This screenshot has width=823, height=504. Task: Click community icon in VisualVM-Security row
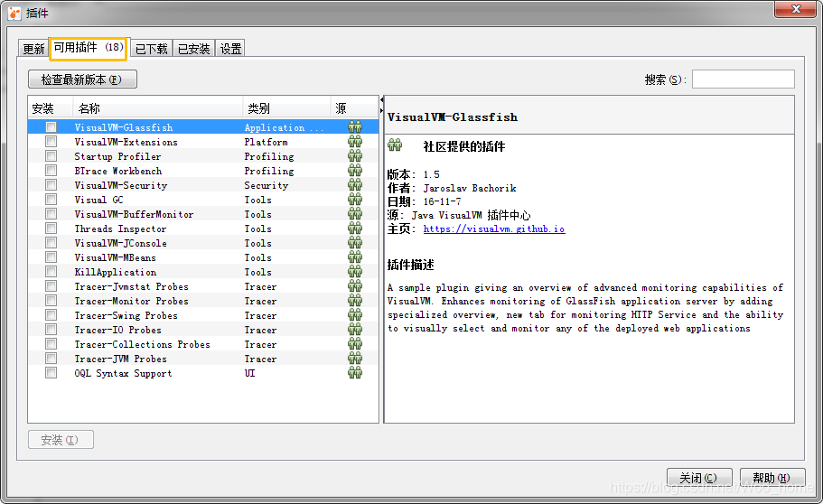(x=355, y=185)
